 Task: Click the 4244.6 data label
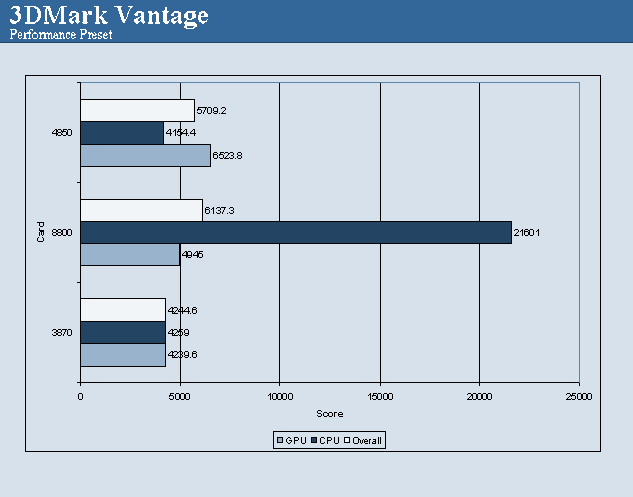(x=182, y=310)
